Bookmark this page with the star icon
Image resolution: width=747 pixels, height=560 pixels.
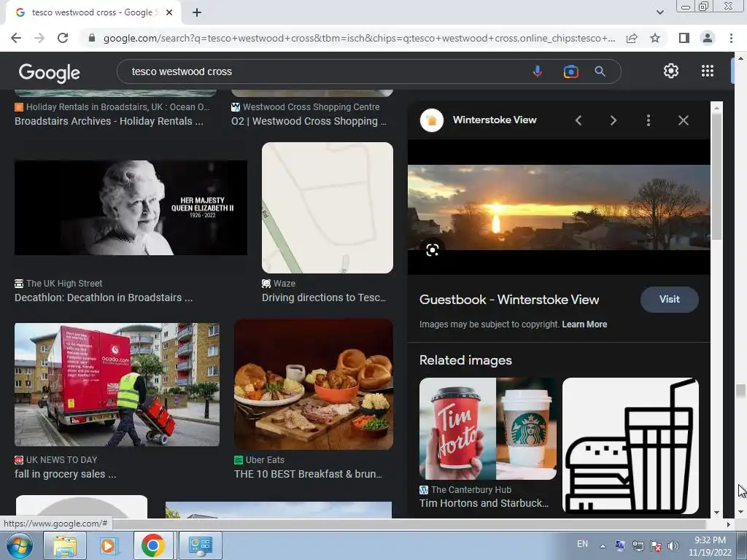click(x=655, y=38)
